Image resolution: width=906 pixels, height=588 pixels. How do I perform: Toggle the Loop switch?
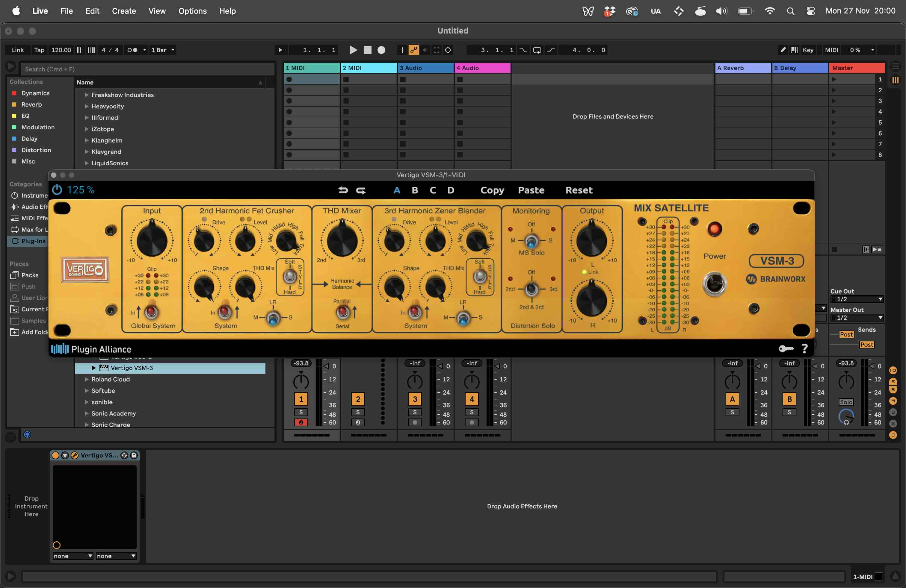tap(537, 50)
